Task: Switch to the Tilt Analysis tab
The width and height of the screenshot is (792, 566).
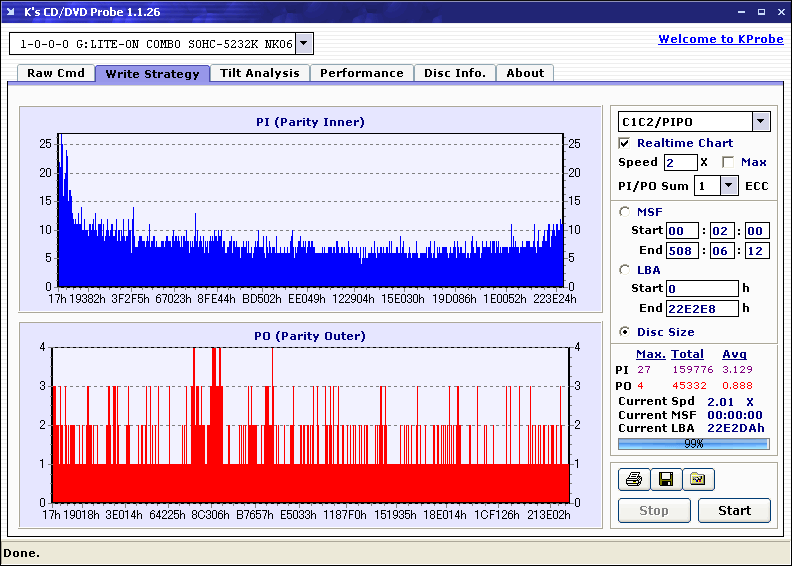Action: pyautogui.click(x=259, y=73)
